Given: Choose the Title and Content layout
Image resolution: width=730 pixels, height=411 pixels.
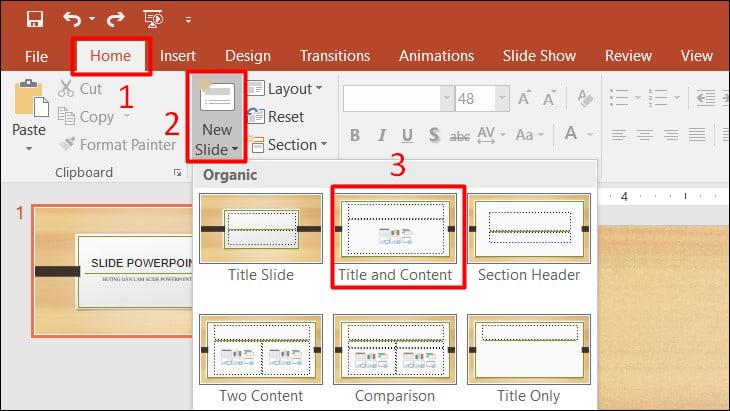Looking at the screenshot, I should point(395,238).
